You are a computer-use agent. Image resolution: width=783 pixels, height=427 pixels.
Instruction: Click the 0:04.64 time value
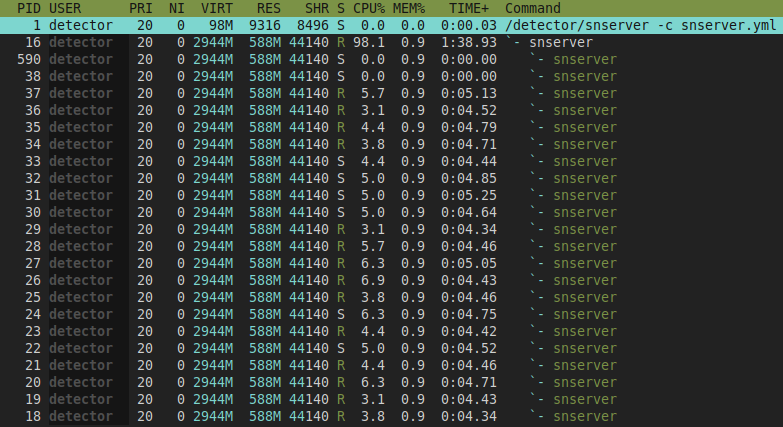pyautogui.click(x=468, y=212)
